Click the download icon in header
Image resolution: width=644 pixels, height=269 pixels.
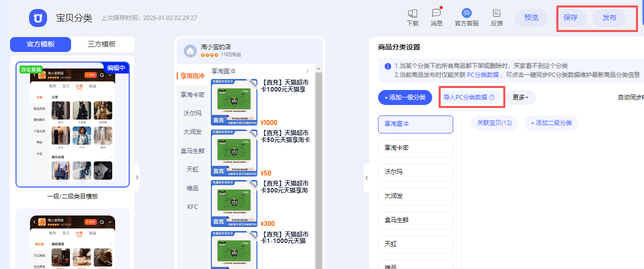(x=412, y=13)
